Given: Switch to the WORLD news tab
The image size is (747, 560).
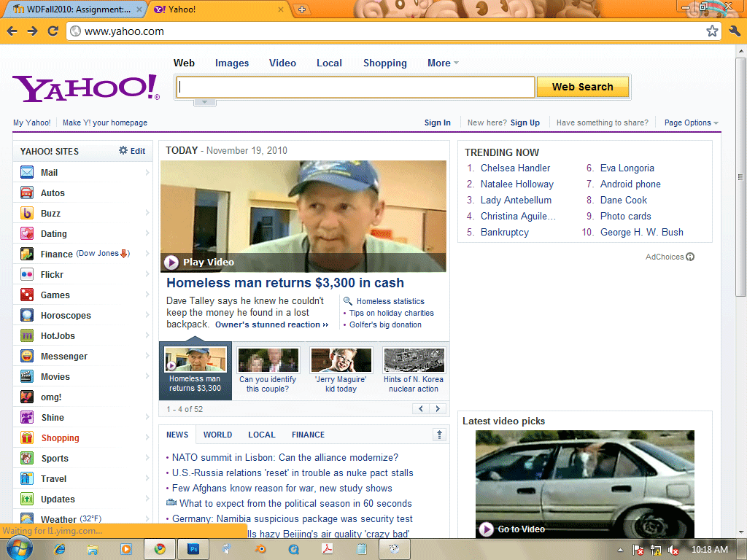Looking at the screenshot, I should click(x=217, y=435).
